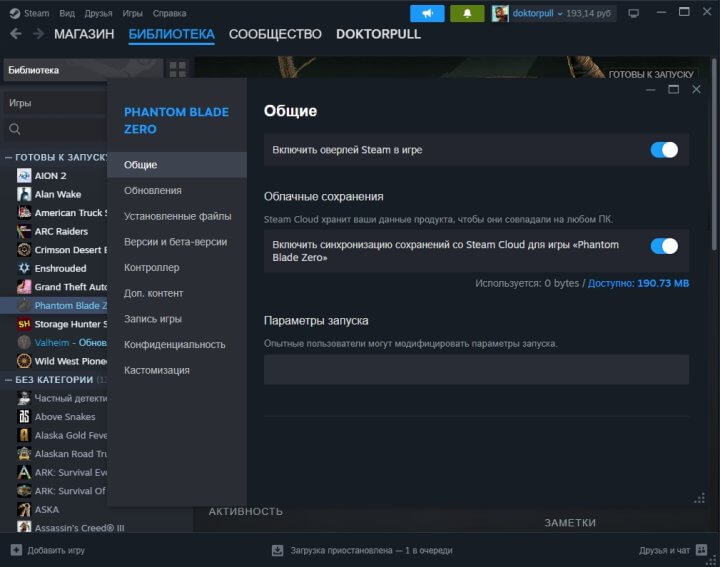Viewport: 720px width, 567px height.
Task: Select Phantom Blade Zero in game list
Action: pos(54,305)
